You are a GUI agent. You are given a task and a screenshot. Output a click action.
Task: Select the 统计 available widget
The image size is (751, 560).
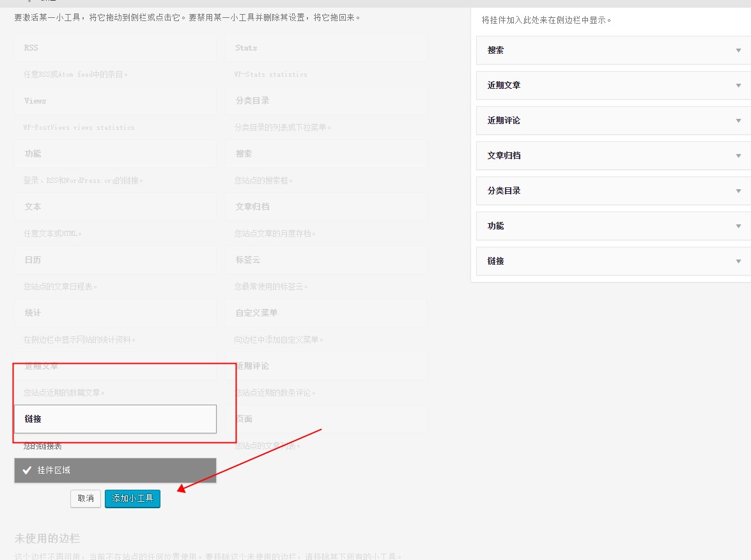tap(115, 313)
